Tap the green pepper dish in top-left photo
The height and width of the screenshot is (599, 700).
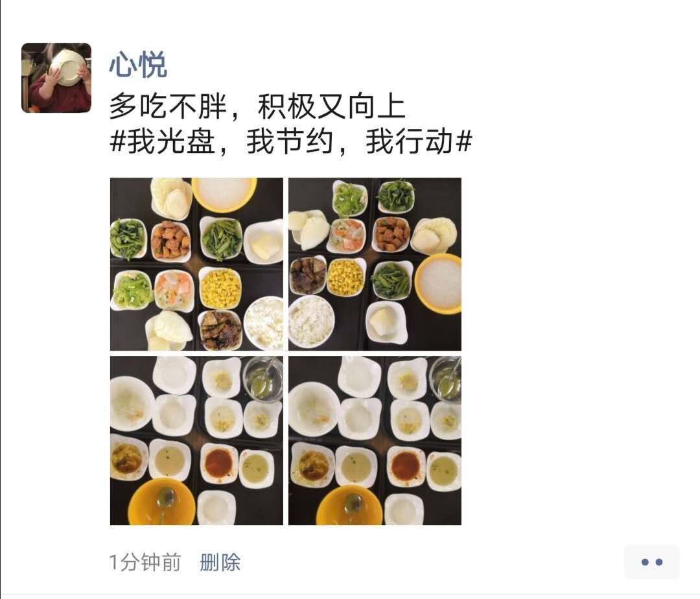pos(131,290)
